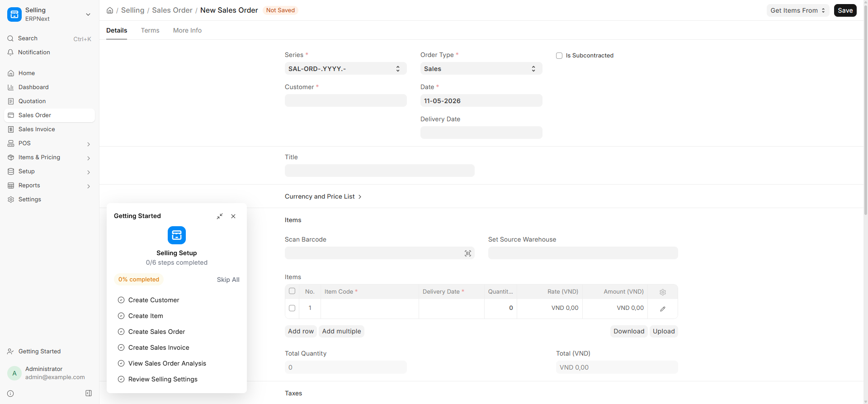Image resolution: width=868 pixels, height=404 pixels.
Task: Click the barcode scanner icon
Action: [x=468, y=253]
